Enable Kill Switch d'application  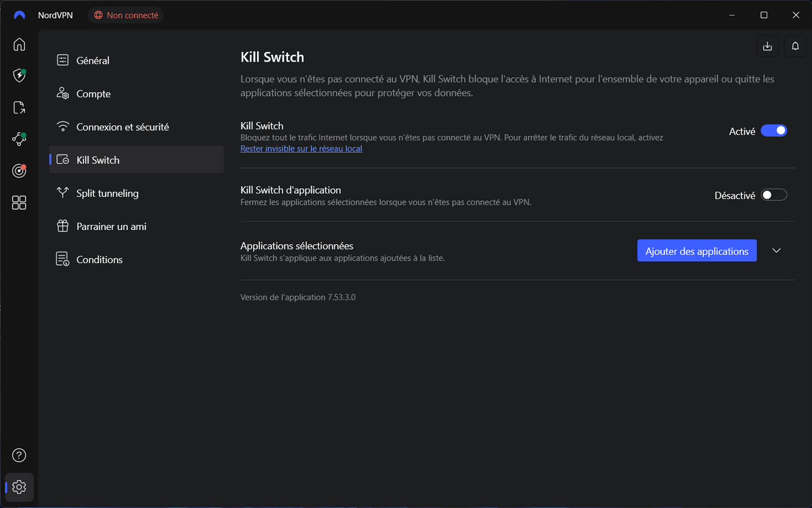773,194
